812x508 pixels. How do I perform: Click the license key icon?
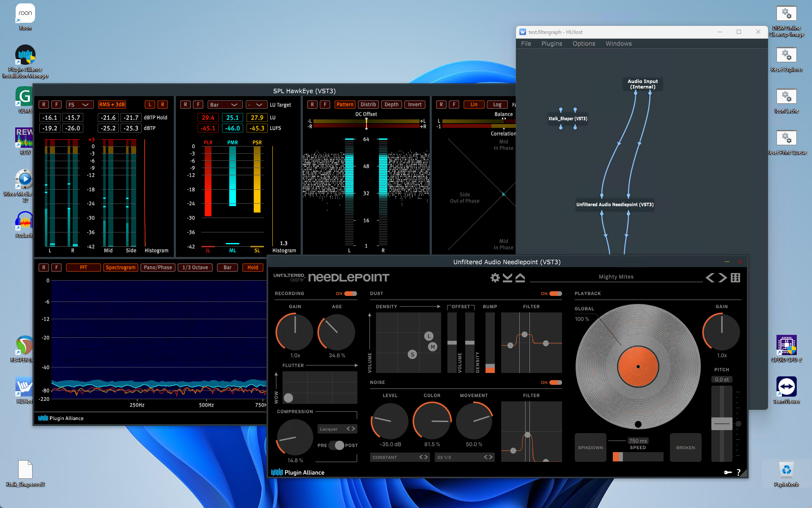point(727,472)
